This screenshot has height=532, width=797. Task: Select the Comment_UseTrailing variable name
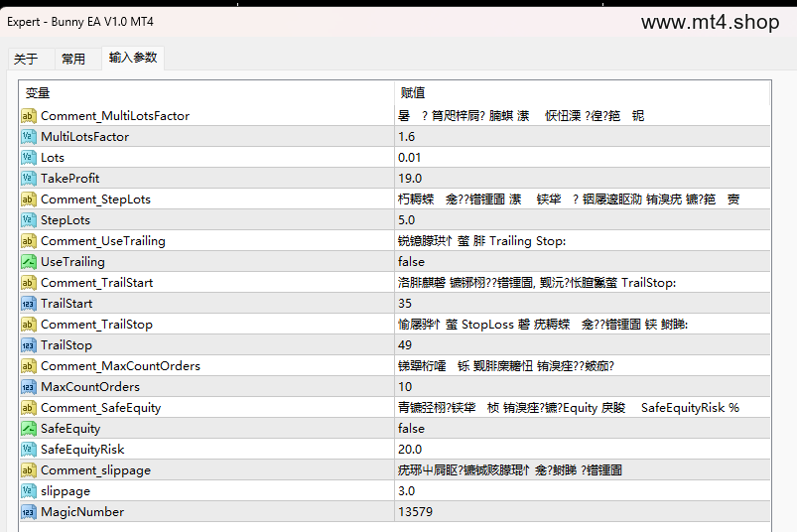click(x=103, y=241)
